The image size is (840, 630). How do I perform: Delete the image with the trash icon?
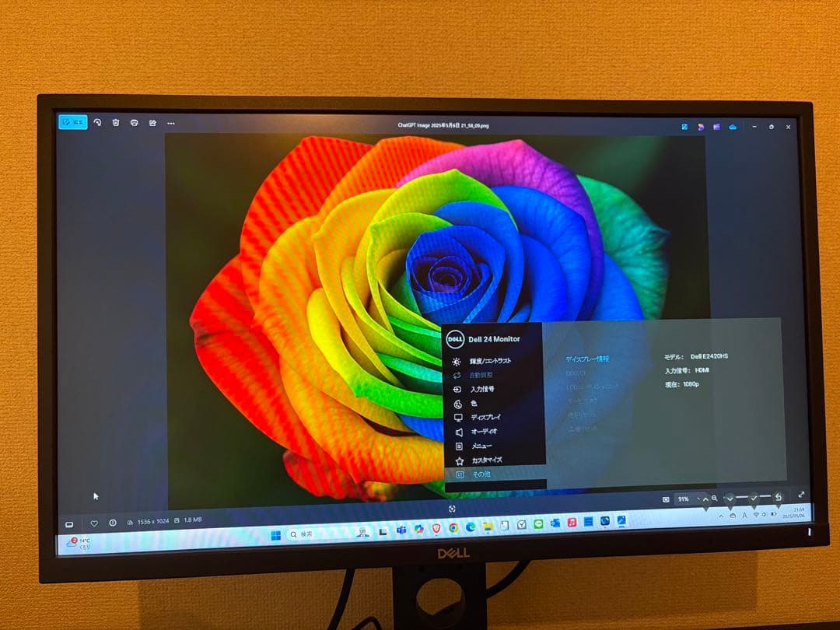116,123
